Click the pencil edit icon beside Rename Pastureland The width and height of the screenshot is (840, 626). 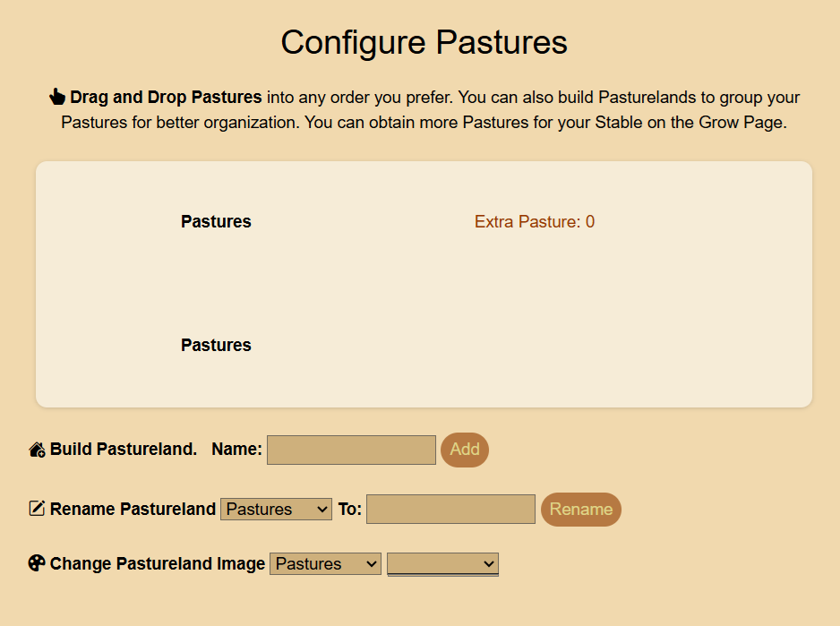coord(37,509)
